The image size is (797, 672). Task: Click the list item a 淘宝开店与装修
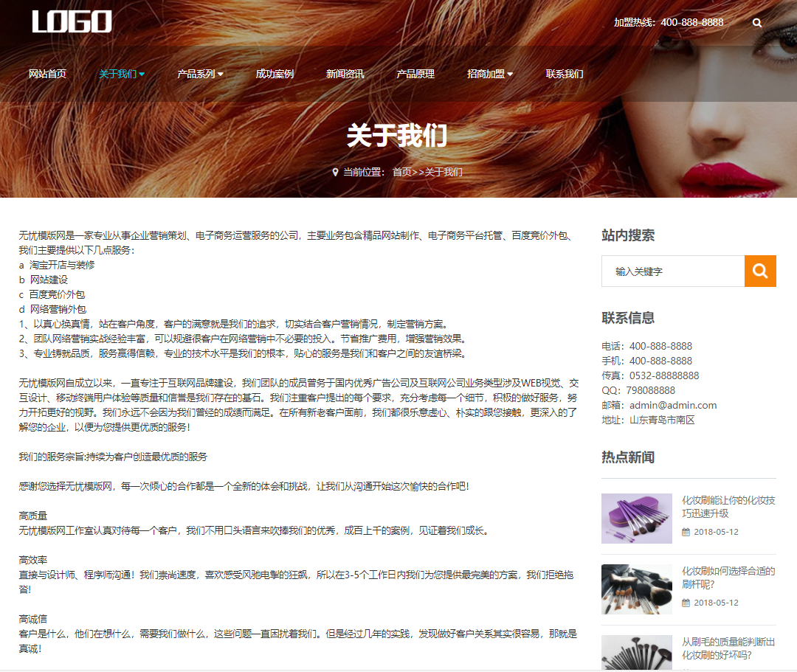pos(57,265)
